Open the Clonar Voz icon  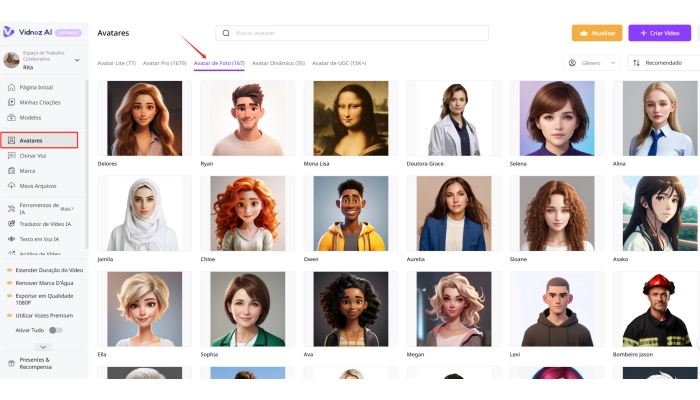(x=12, y=155)
